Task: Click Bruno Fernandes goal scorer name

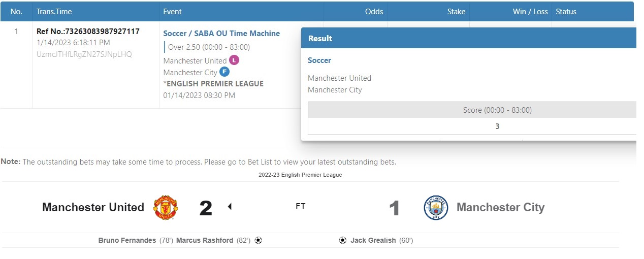Action: pos(127,240)
